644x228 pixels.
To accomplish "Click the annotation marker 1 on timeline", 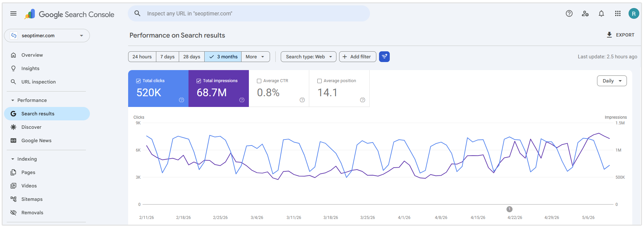I will click(x=509, y=209).
